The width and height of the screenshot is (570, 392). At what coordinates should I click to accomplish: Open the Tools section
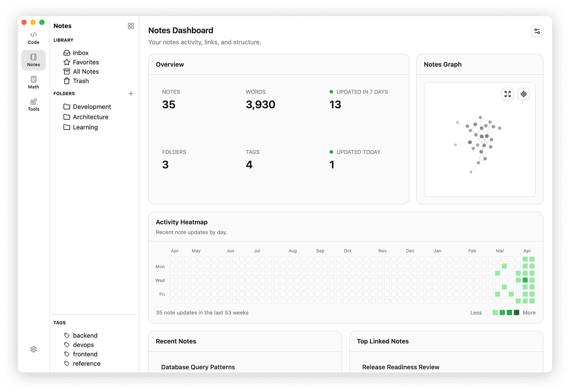(33, 105)
